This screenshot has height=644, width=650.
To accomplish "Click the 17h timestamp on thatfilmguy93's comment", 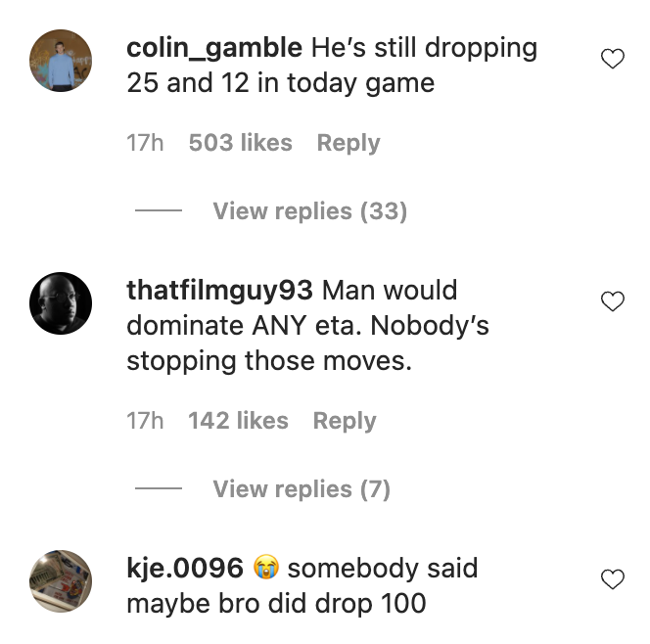I will (x=145, y=421).
